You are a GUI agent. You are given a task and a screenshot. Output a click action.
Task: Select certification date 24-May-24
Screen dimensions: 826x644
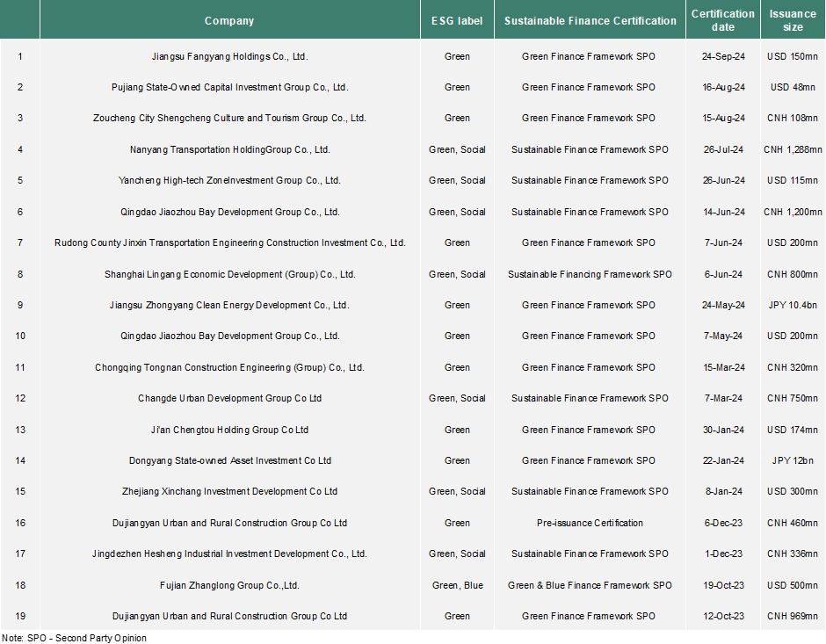tap(723, 305)
